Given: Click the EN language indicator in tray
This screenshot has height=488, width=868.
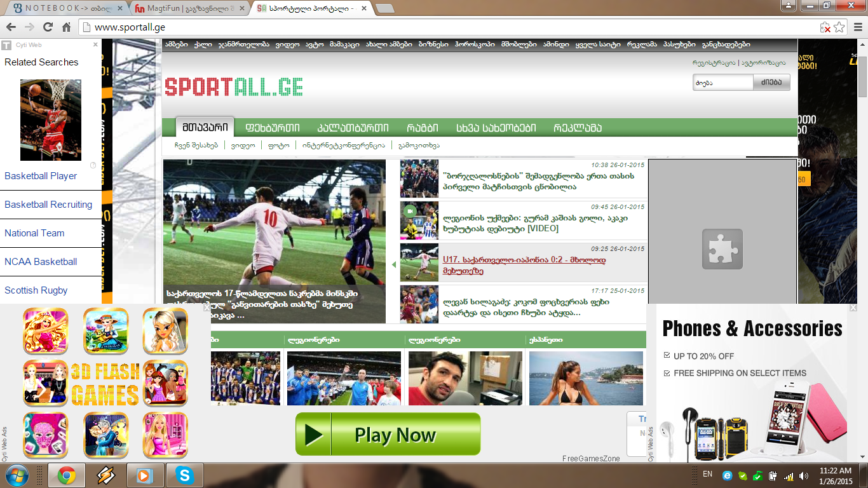Looking at the screenshot, I should click(707, 474).
